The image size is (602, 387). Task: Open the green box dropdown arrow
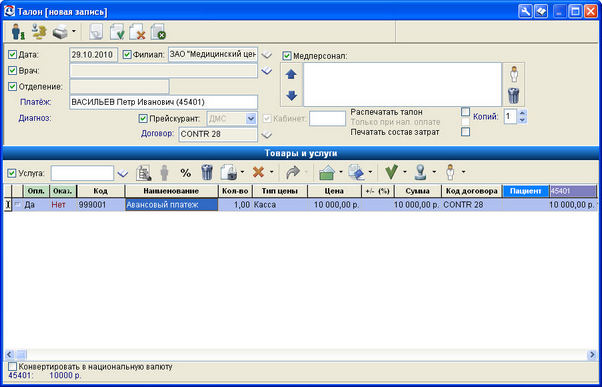[x=341, y=172]
